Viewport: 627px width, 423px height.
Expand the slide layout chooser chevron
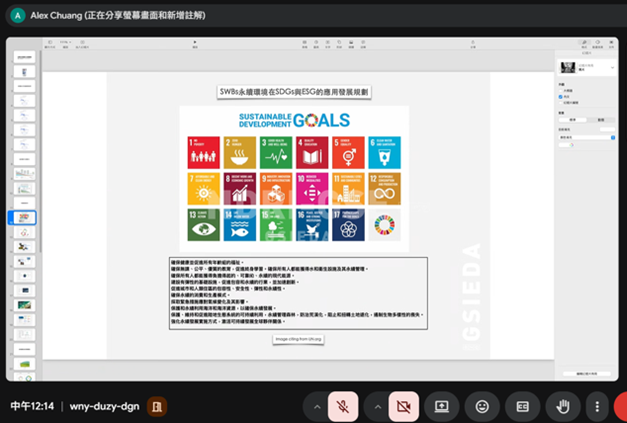[x=612, y=68]
